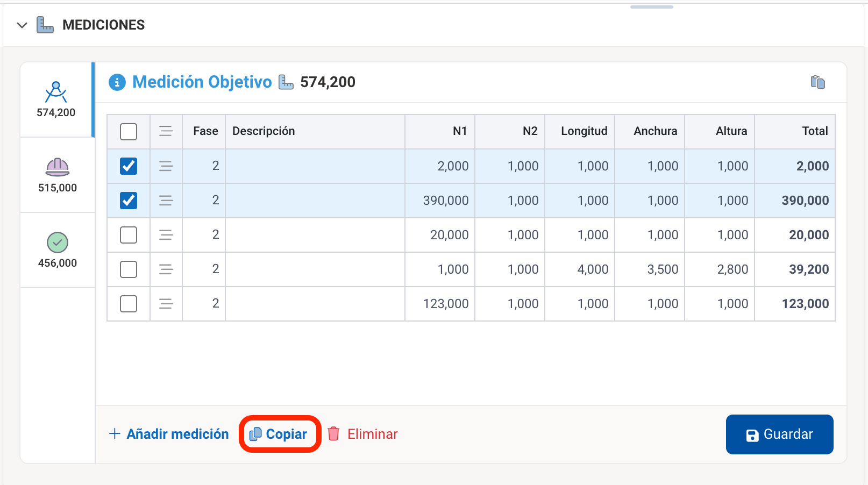Click drag handle icon of 390,000 row

tap(166, 201)
